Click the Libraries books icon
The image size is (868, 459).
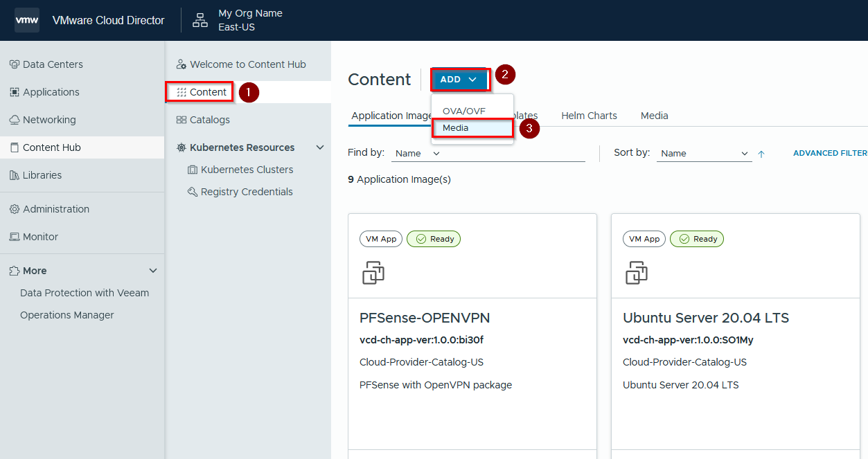(x=14, y=175)
